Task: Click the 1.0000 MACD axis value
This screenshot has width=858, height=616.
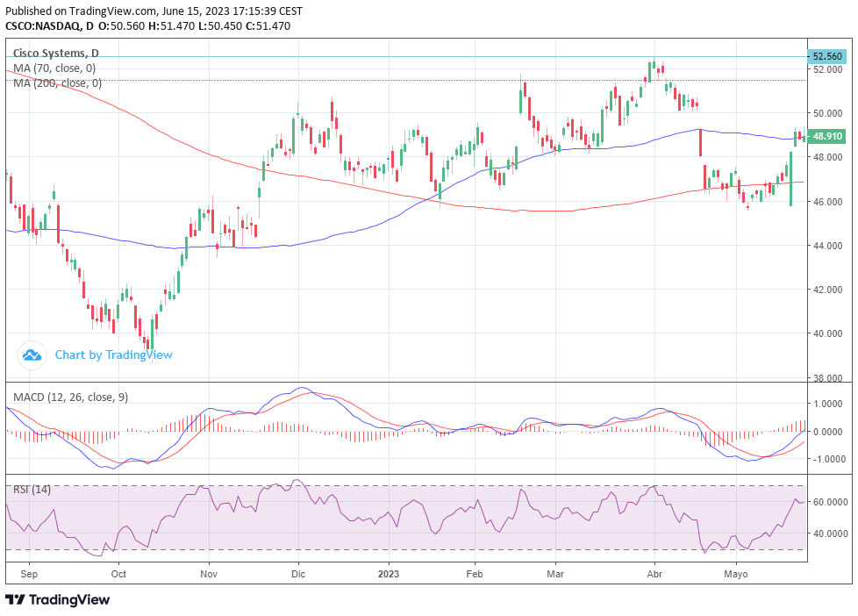Action: pos(828,404)
